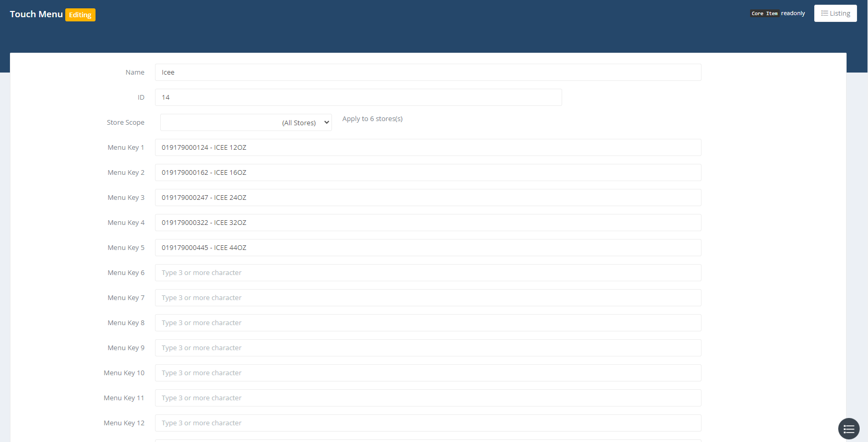Click the 'Menu Key 6' label
Viewport: 868px width, 442px height.
click(126, 273)
